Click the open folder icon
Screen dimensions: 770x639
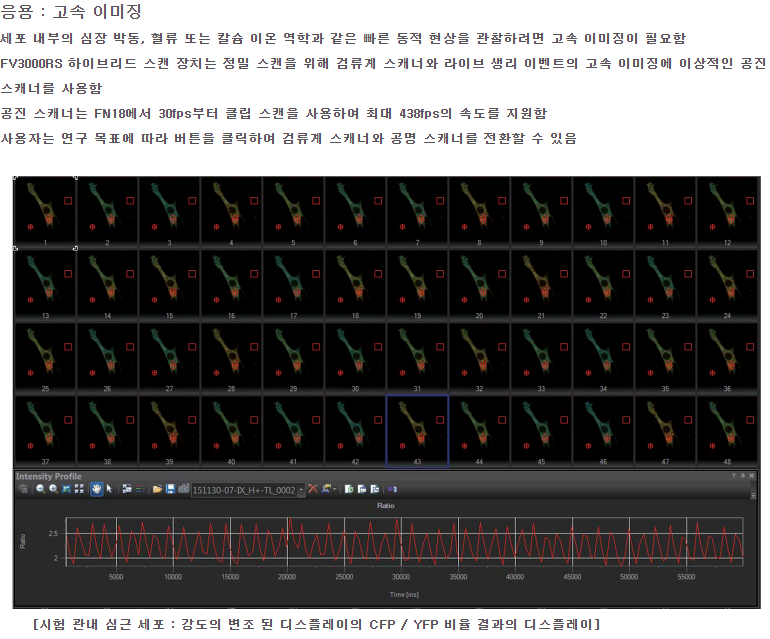158,489
